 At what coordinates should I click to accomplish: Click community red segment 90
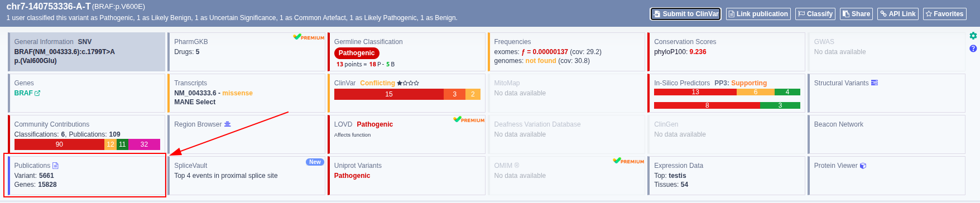[x=60, y=144]
